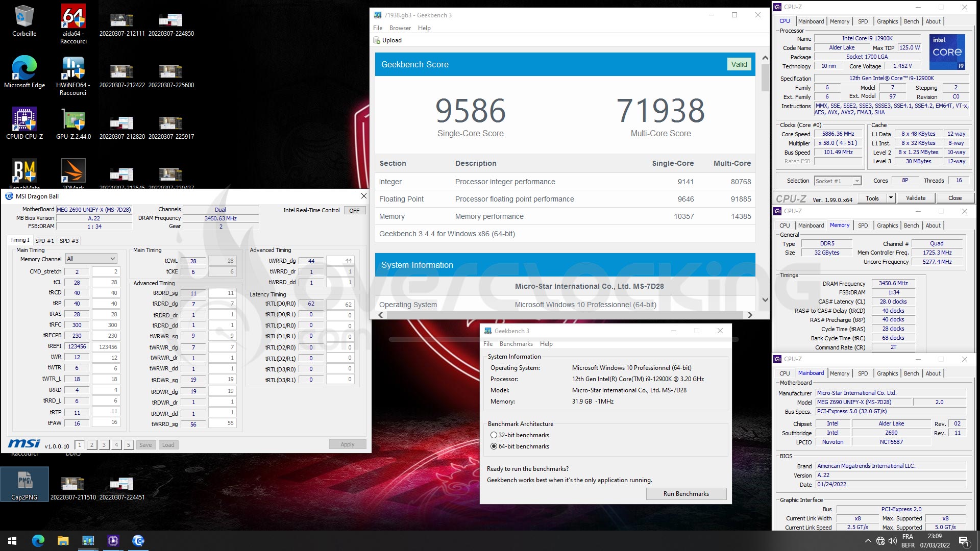This screenshot has height=551, width=980.
Task: Open screenshot file 20220307-212422
Action: tap(122, 76)
